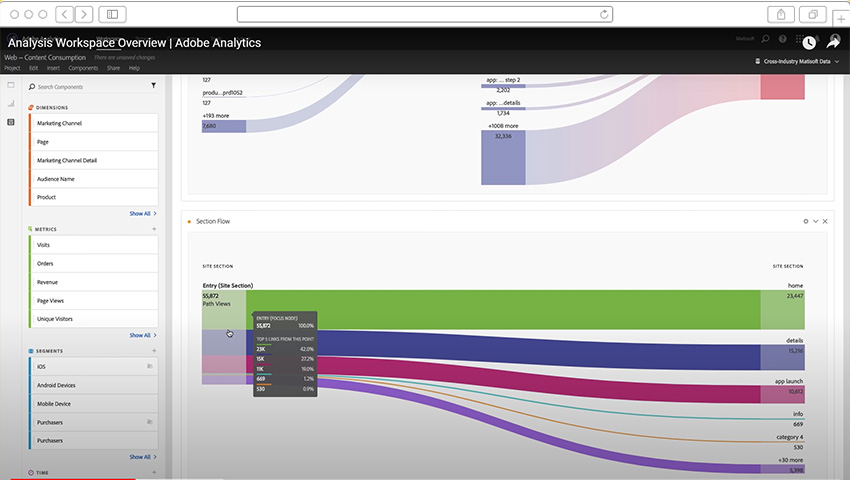Select the Unique Visitors metric

coord(93,319)
